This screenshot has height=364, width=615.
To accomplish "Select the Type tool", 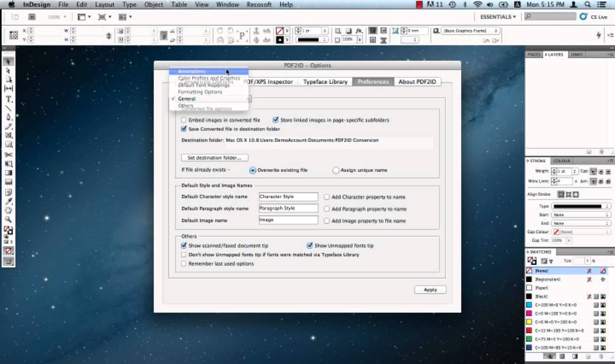I will (x=8, y=99).
